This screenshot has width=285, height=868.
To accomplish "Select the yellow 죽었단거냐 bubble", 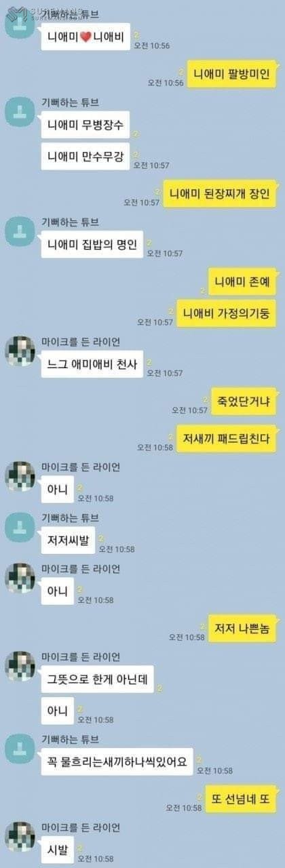I will (x=243, y=401).
